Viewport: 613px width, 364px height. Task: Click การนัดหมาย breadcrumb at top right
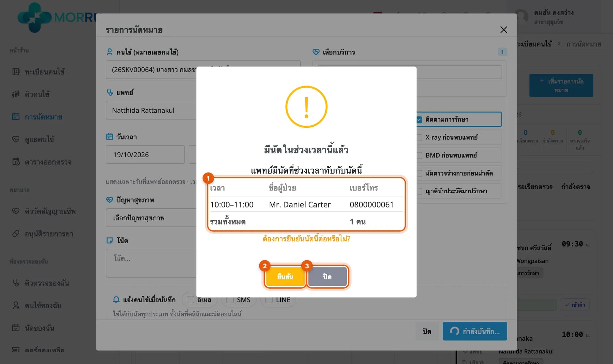point(584,44)
